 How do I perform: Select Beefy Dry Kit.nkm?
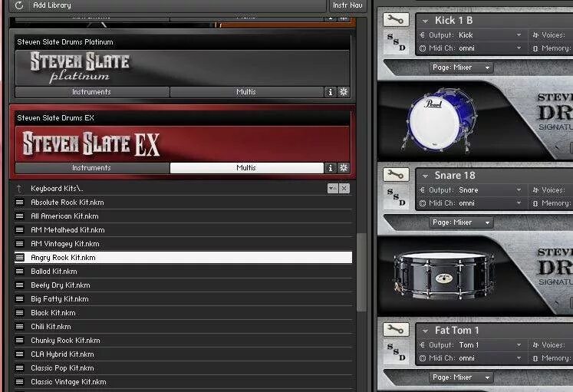click(x=183, y=285)
